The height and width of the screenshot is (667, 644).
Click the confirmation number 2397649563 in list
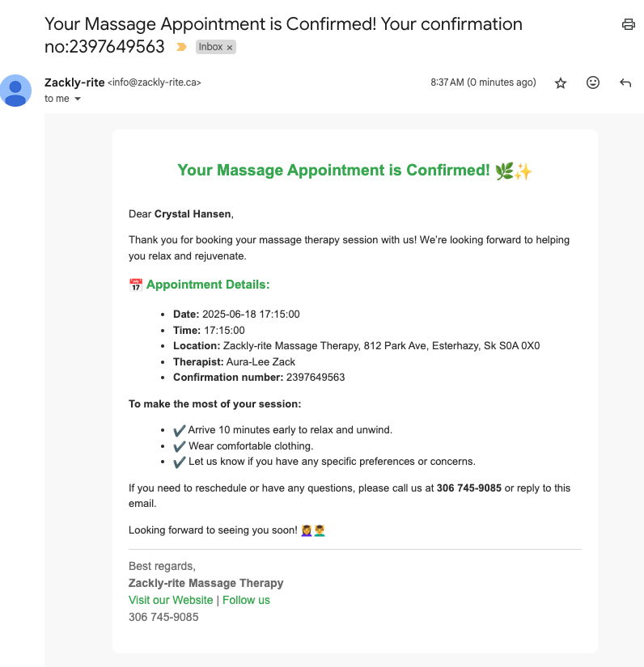pyautogui.click(x=316, y=378)
